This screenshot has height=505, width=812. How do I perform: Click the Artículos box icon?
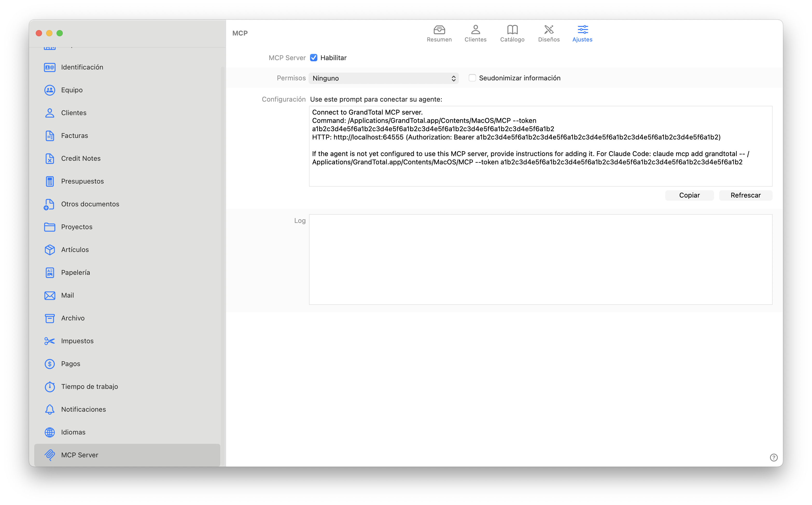(50, 250)
